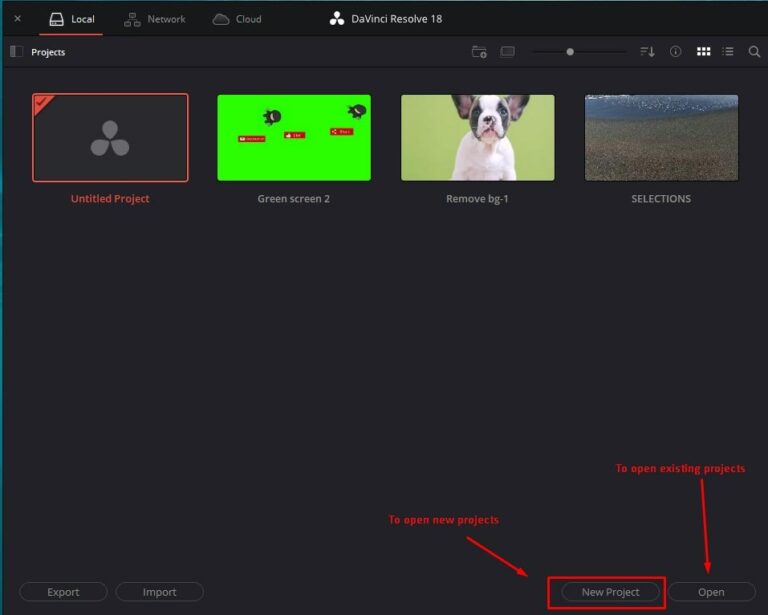Click the Export button
This screenshot has height=615, width=768.
[63, 592]
